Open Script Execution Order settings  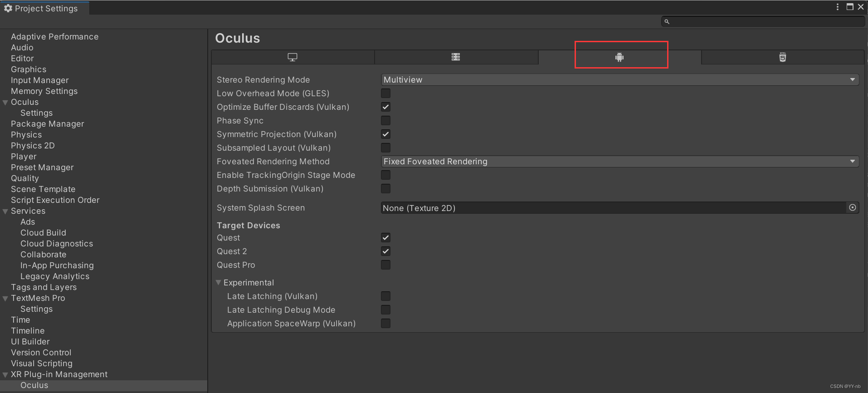[x=55, y=200]
